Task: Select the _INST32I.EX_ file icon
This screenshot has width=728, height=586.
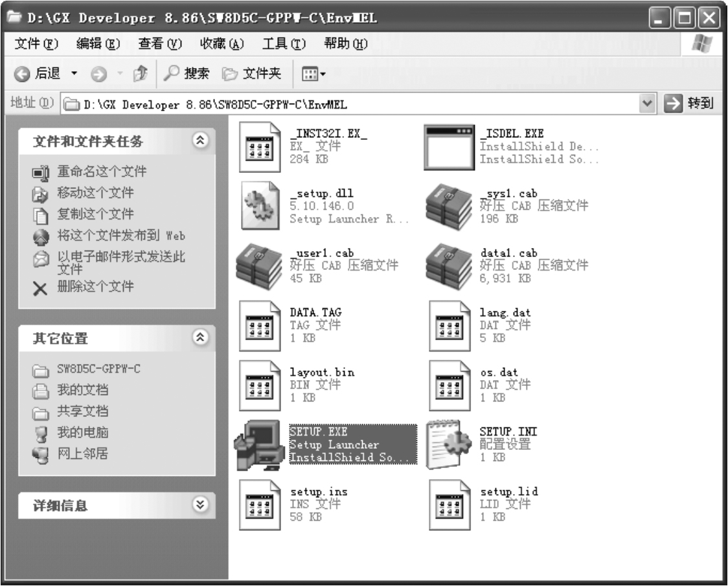Action: click(x=260, y=147)
